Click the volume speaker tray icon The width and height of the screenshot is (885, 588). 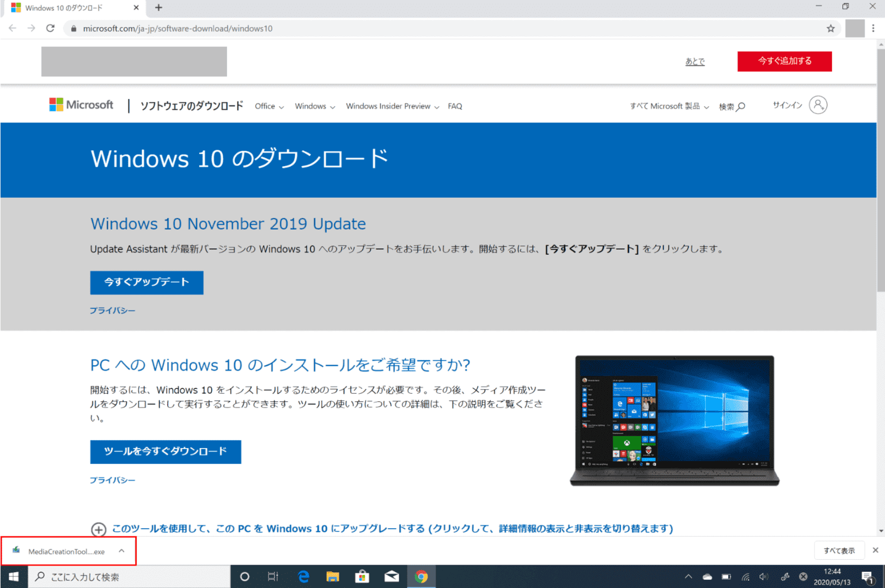[764, 577]
